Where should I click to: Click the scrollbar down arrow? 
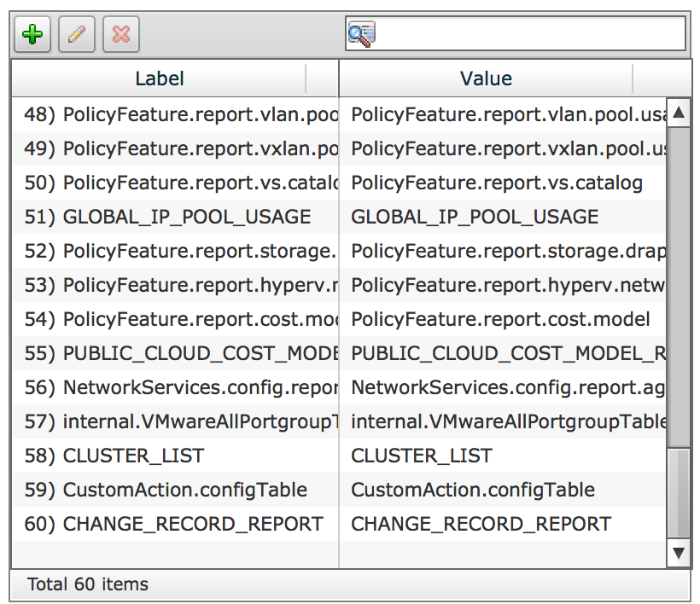(679, 554)
